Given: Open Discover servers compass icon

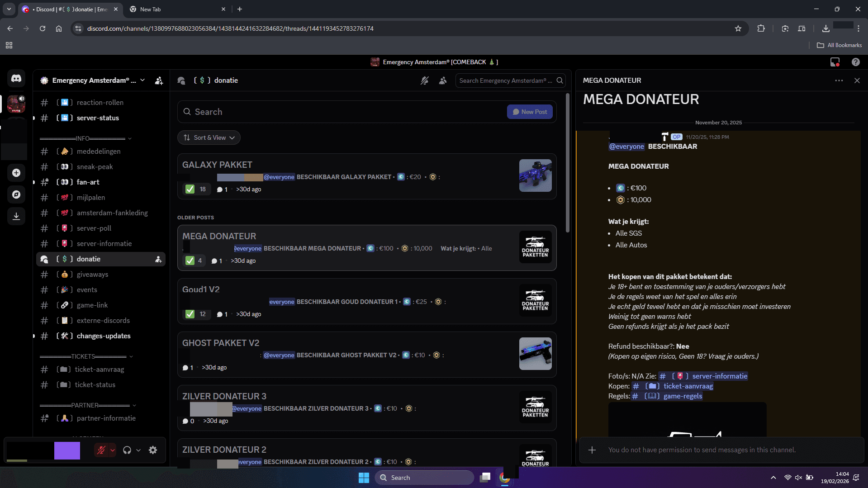Looking at the screenshot, I should 16,194.
